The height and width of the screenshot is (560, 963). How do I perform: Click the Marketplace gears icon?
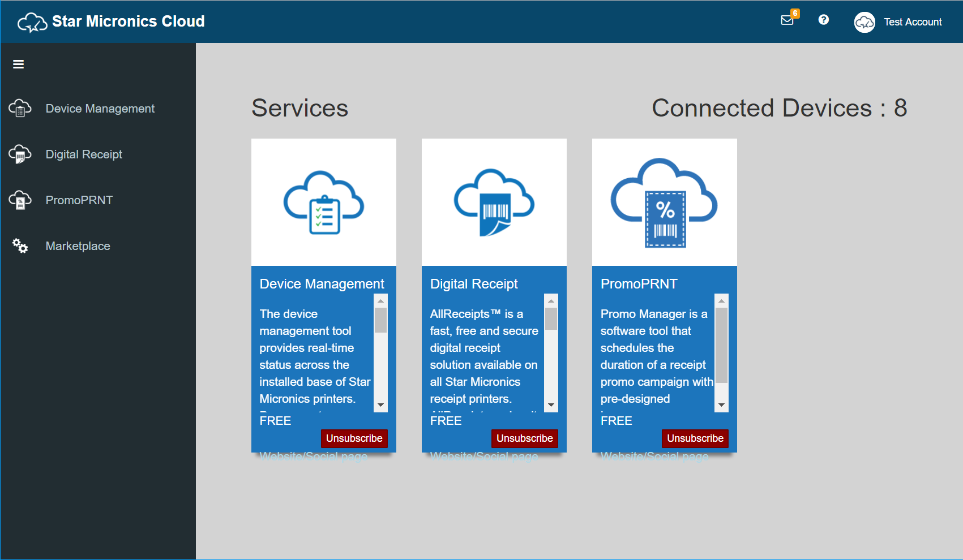[20, 245]
